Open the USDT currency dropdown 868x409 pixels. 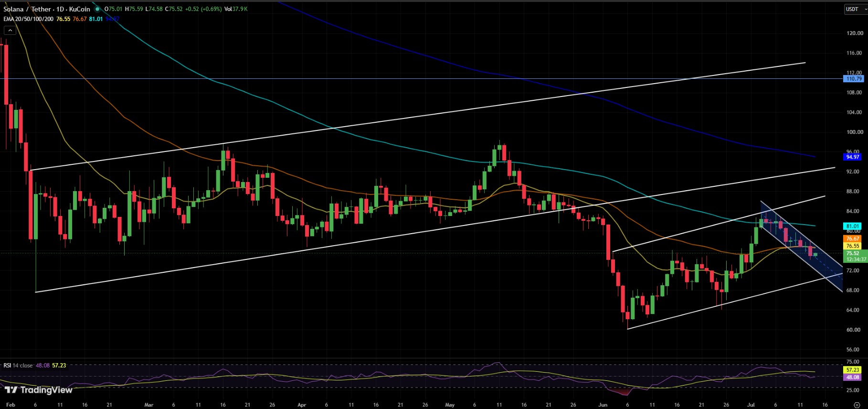point(855,9)
